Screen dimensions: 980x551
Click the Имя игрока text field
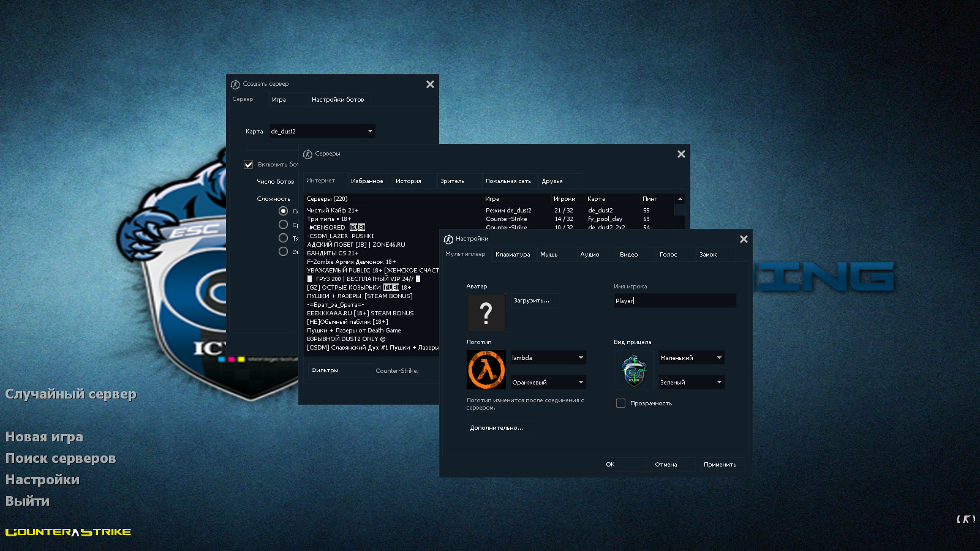coord(674,301)
